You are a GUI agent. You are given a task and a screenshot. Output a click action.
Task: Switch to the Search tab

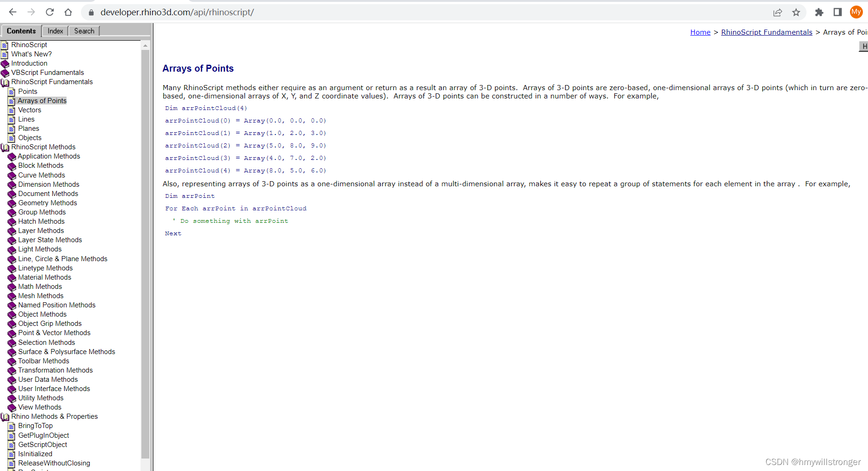(x=84, y=31)
